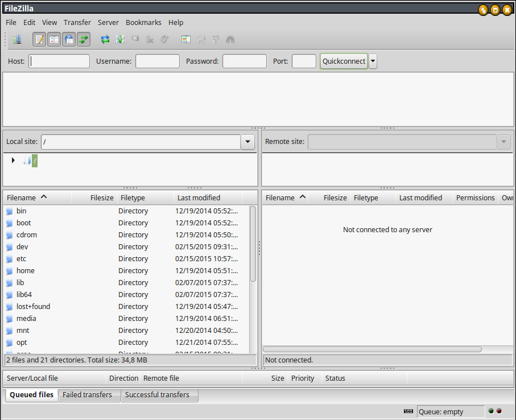Image resolution: width=516 pixels, height=420 pixels.
Task: Click the folder icon next to bin
Action: (10, 211)
